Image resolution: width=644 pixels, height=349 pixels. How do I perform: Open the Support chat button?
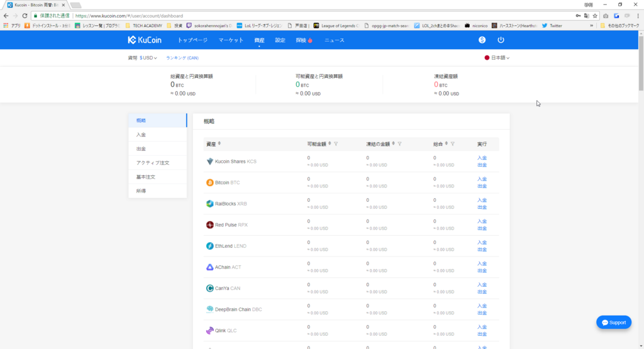tap(614, 323)
